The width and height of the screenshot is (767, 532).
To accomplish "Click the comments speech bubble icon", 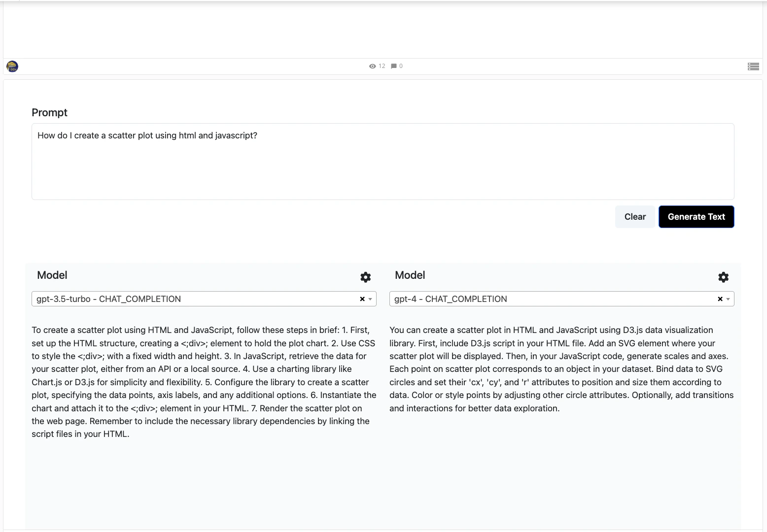I will click(x=394, y=66).
